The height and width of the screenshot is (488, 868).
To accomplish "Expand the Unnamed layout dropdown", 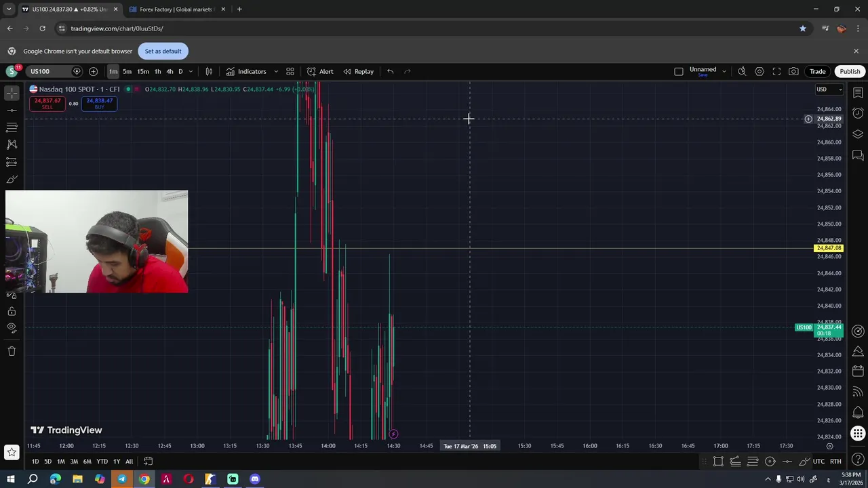I will [724, 71].
